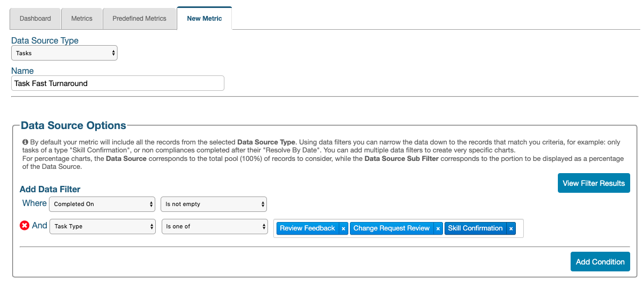Switch to the Dashboard tab
Screen dimensions: 644x282
pos(35,19)
